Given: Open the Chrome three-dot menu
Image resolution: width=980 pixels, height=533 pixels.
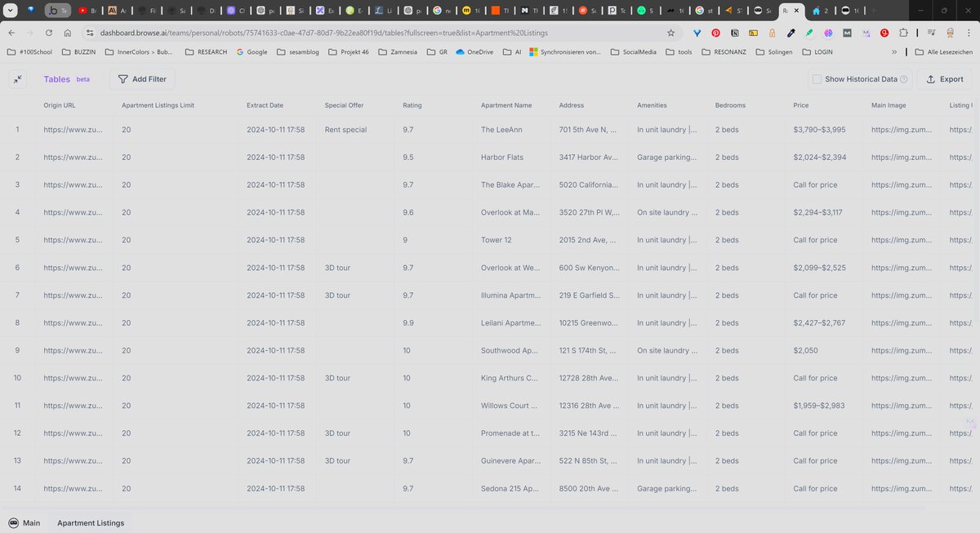Looking at the screenshot, I should tap(969, 33).
